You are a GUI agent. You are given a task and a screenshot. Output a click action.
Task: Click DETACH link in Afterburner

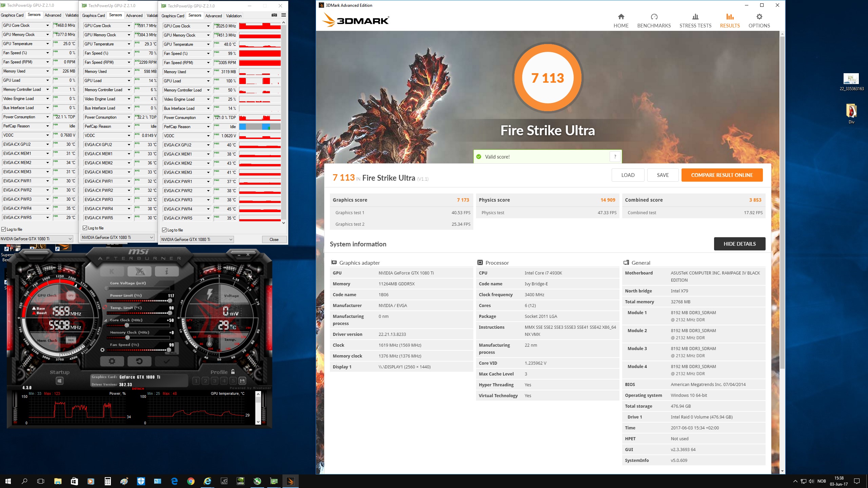[138, 389]
